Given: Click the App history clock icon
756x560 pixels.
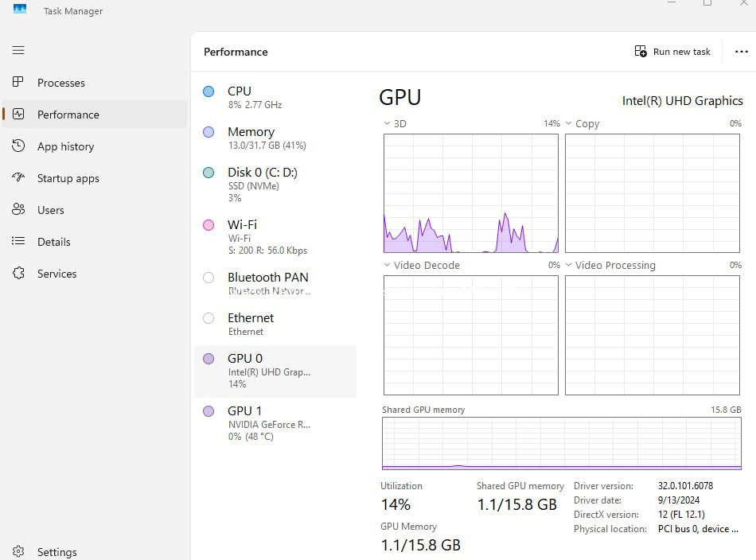Looking at the screenshot, I should (18, 146).
